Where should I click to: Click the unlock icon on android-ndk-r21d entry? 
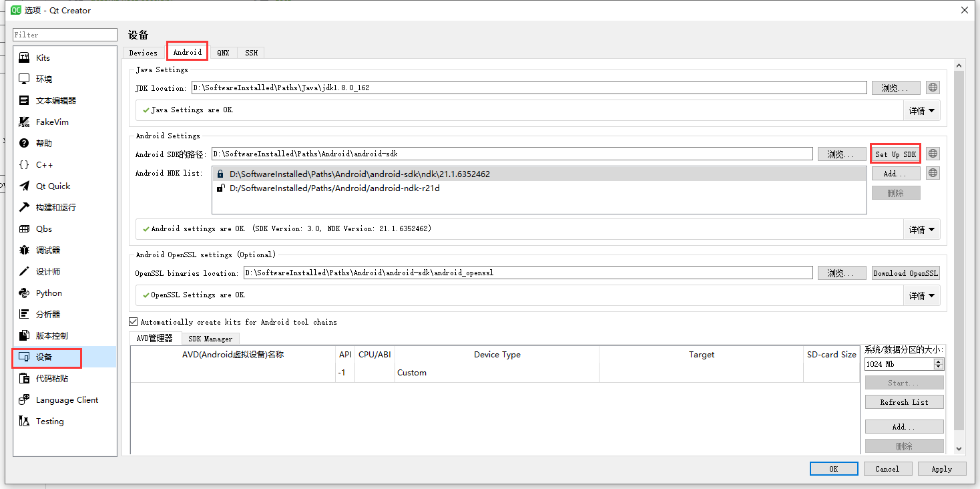220,188
